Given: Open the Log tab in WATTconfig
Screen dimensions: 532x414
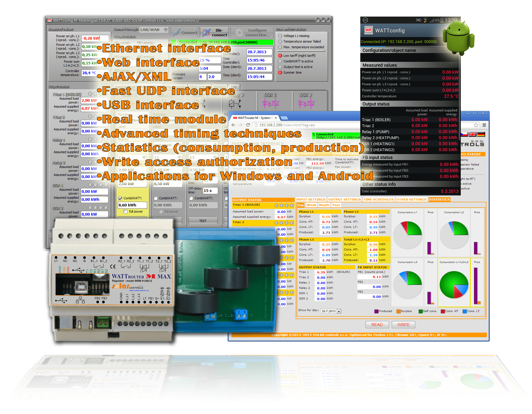Looking at the screenshot, I should (x=234, y=87).
